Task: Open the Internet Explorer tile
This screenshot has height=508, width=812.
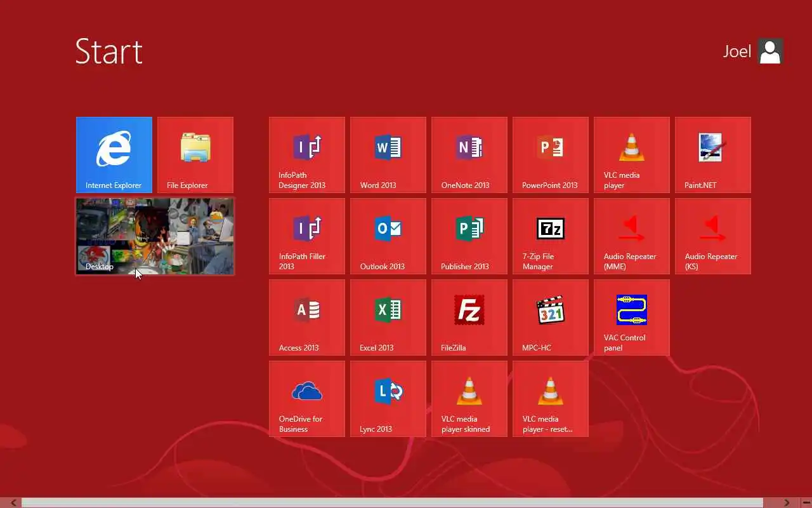Action: [114, 155]
